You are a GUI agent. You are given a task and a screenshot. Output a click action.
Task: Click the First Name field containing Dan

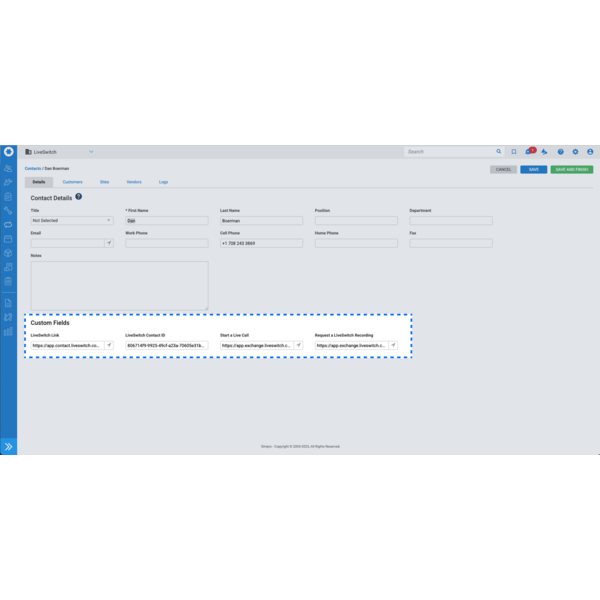tap(167, 220)
